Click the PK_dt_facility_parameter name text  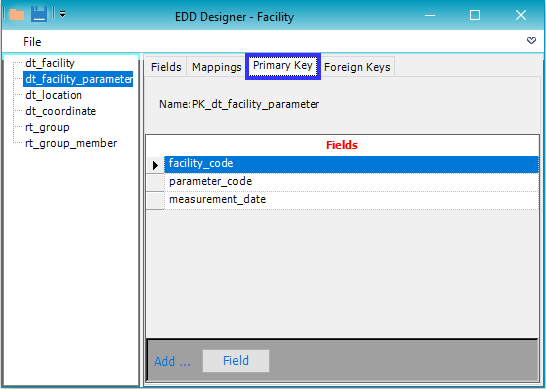click(x=255, y=104)
